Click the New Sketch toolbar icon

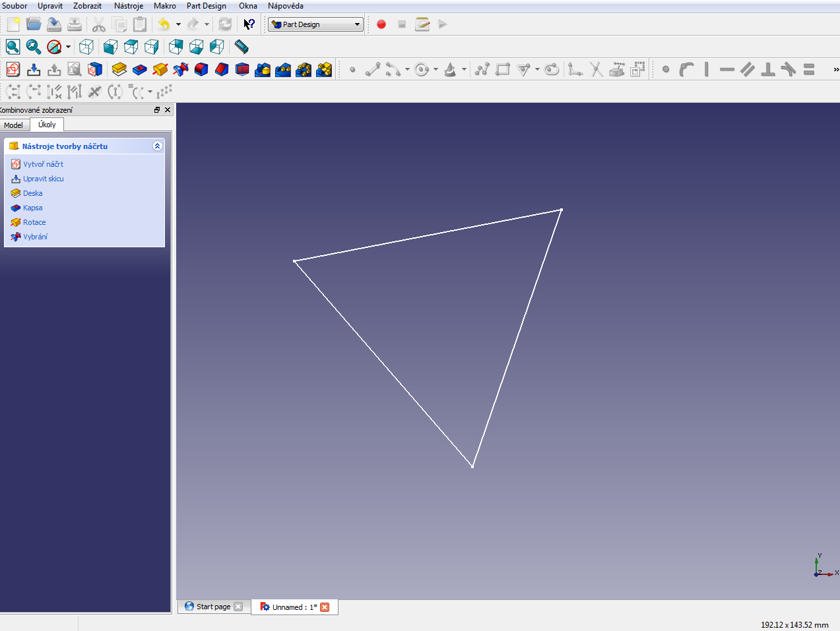pos(13,69)
